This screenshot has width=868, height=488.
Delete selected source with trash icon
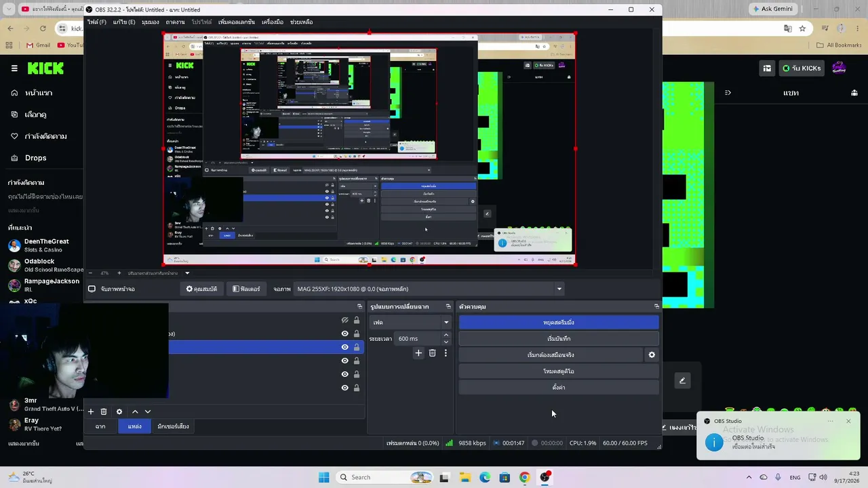(x=104, y=411)
